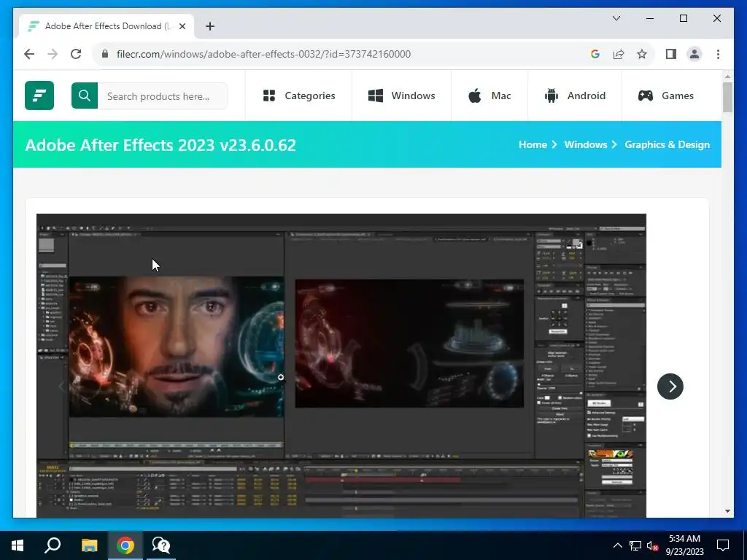The image size is (747, 560).
Task: Select the Adobe After Effects Download tab
Action: click(107, 26)
